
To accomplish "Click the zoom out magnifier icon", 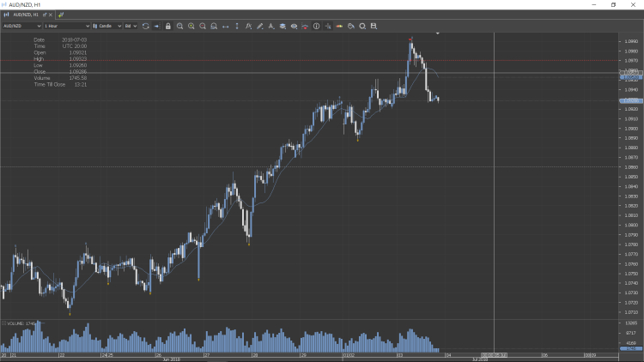I will point(203,26).
